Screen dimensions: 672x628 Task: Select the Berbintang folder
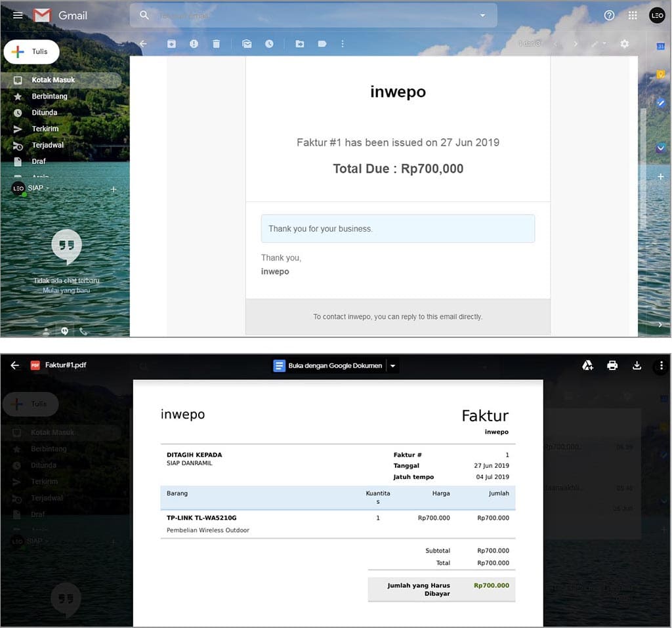pyautogui.click(x=49, y=96)
